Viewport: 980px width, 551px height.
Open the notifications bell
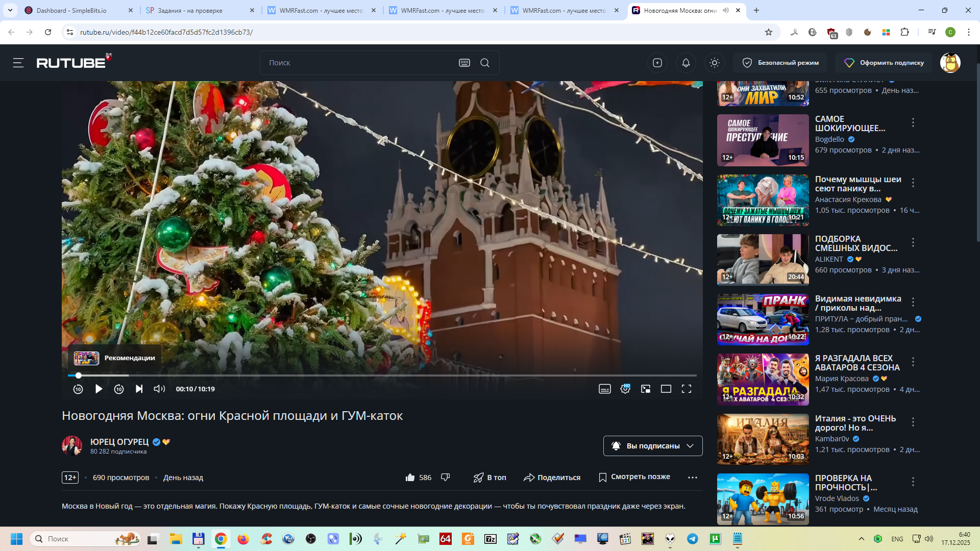(686, 63)
